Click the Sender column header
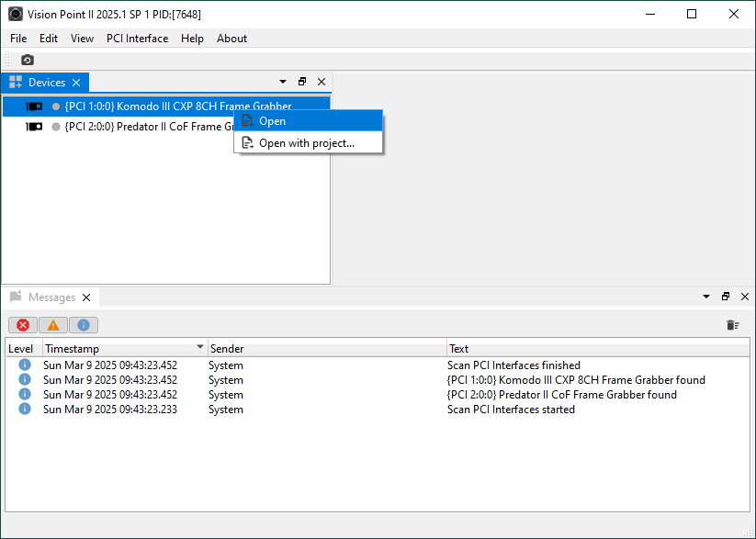 326,349
